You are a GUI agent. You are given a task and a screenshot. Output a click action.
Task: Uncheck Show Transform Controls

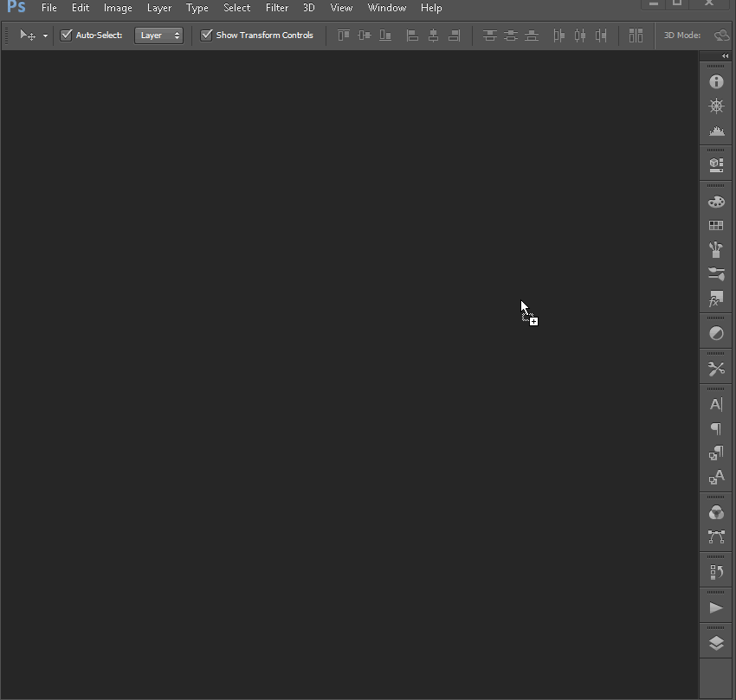(207, 35)
